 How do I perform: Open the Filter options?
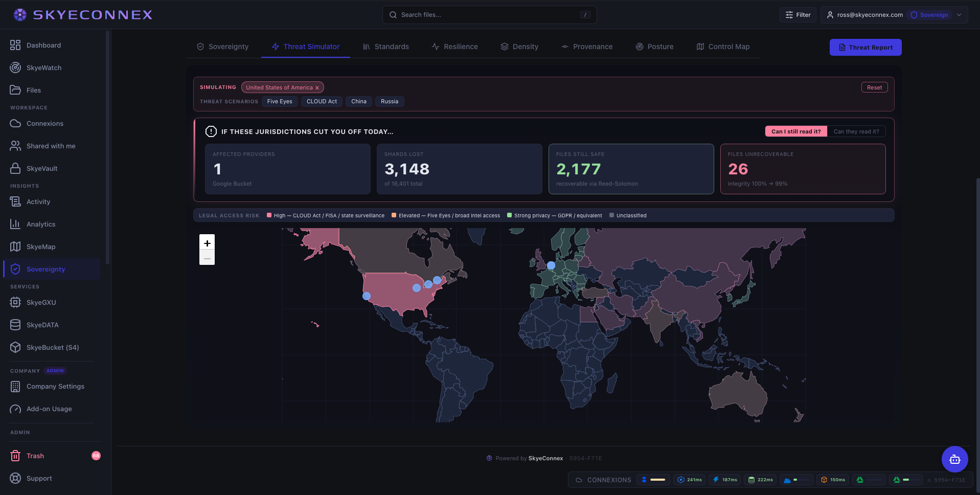[797, 15]
